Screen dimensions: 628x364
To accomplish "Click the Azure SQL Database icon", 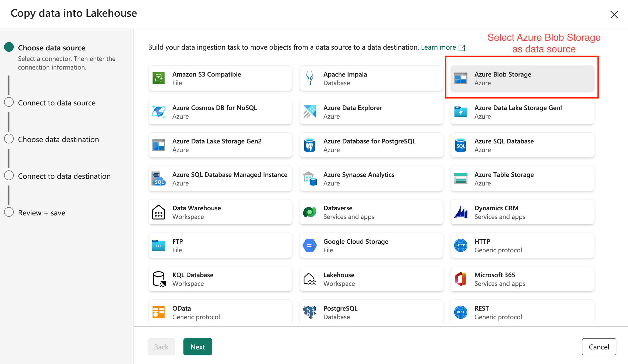I will point(461,145).
